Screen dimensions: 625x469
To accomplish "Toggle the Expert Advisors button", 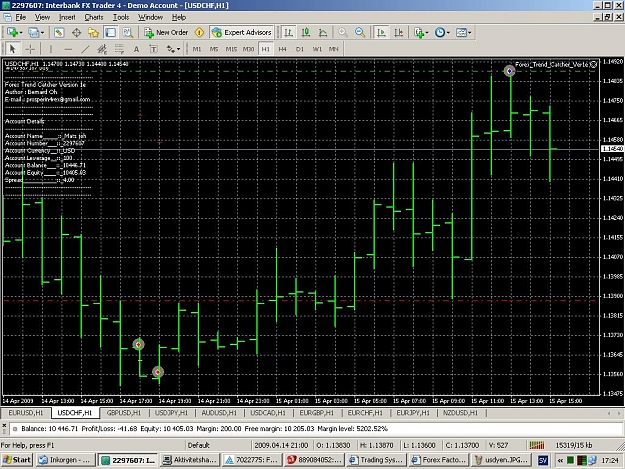I will (242, 33).
